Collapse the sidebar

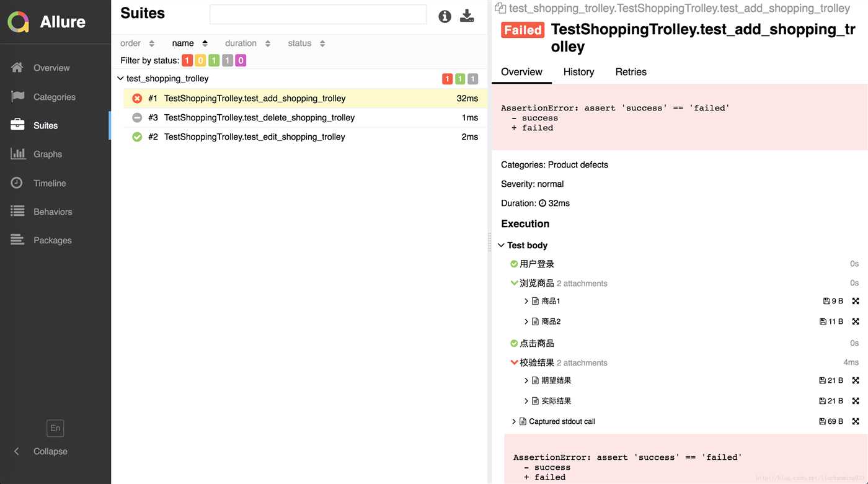point(41,451)
